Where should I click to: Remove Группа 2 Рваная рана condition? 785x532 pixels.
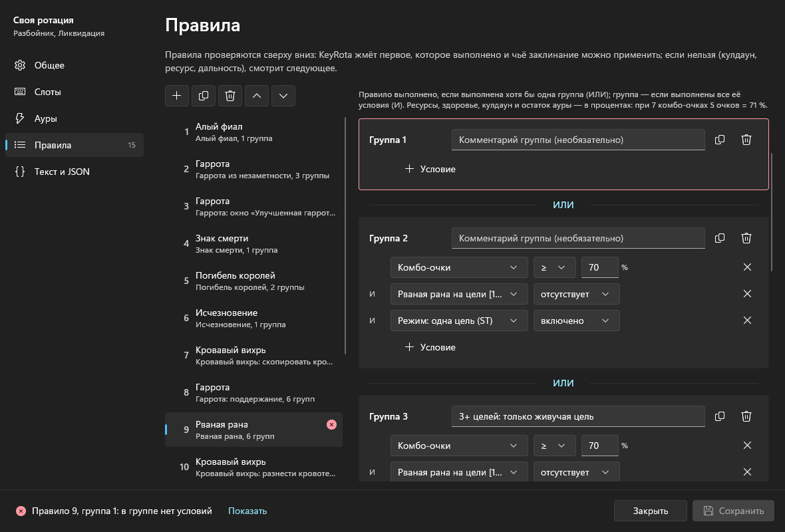[x=748, y=294]
